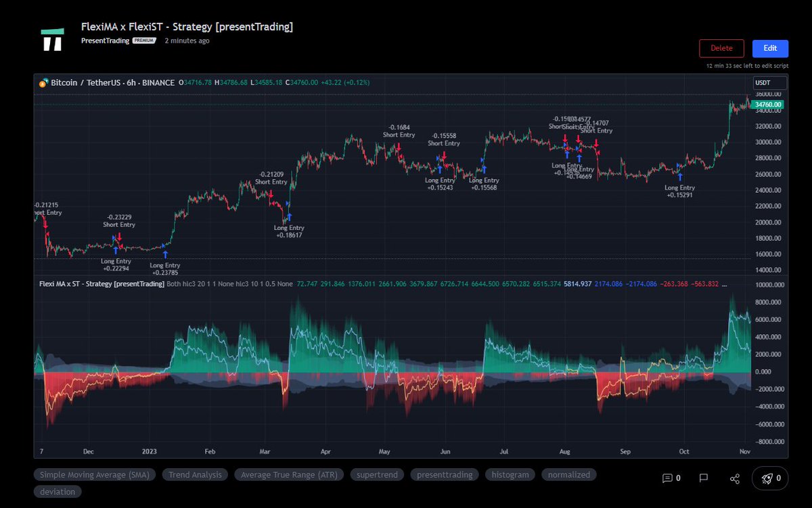This screenshot has width=812, height=508.
Task: Select the histogram tag
Action: coord(510,475)
